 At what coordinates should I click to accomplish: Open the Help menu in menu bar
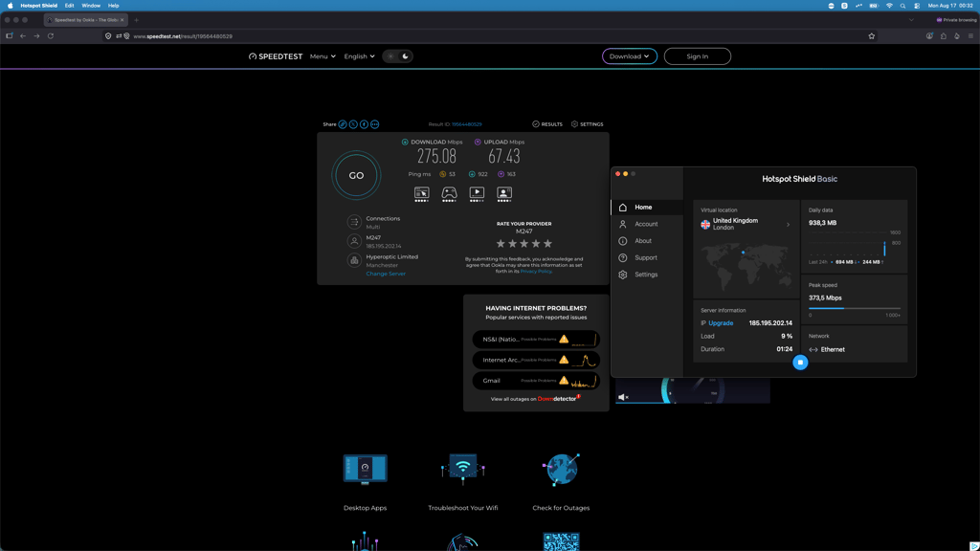coord(113,6)
